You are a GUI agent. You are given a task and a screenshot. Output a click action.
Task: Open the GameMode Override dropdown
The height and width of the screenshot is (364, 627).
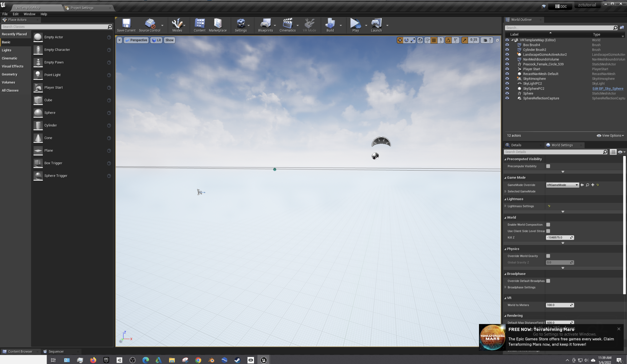562,185
